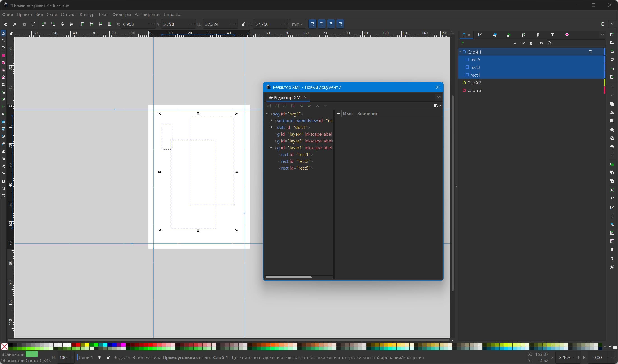Flip the selection horizontally
618x364 pixels.
pyautogui.click(x=62, y=24)
